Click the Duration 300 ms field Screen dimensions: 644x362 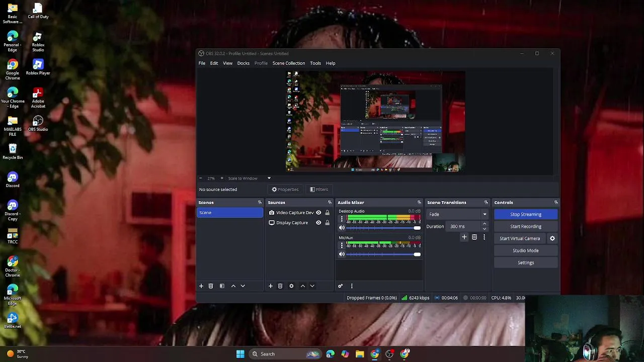pos(464,226)
